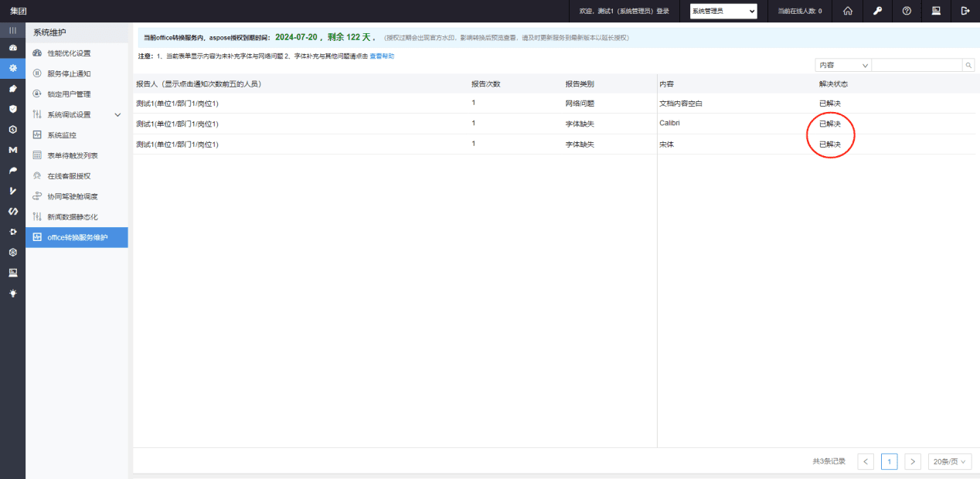Viewport: 980px width, 479px height.
Task: Log out using the exit arrow icon
Action: coord(965,11)
